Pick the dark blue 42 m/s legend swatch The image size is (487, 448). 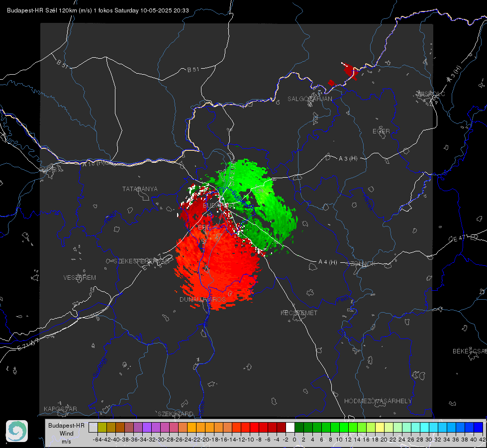(479, 427)
